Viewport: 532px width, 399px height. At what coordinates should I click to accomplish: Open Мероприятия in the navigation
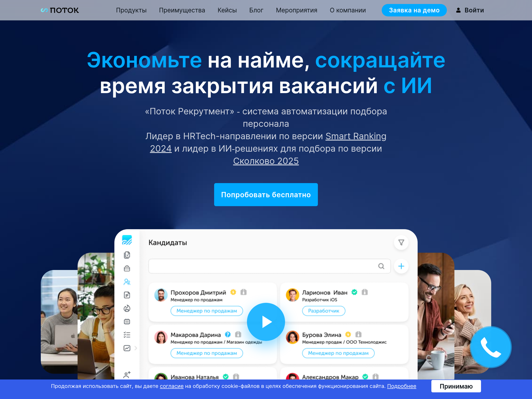296,10
